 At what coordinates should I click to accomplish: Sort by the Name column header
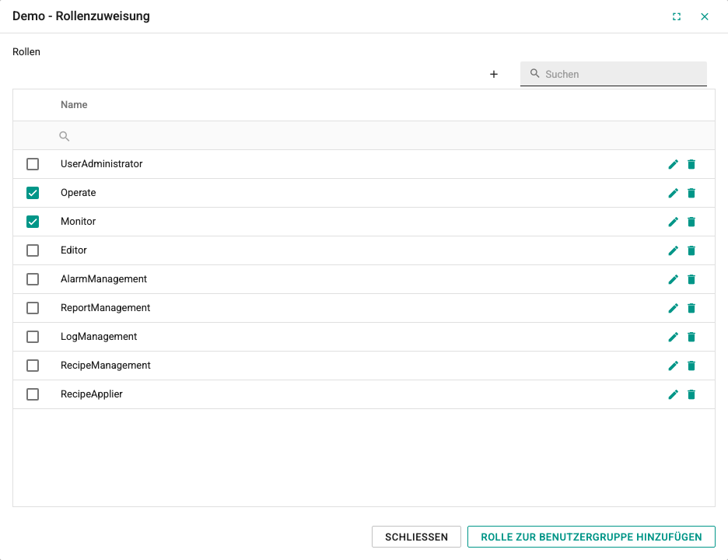(74, 105)
